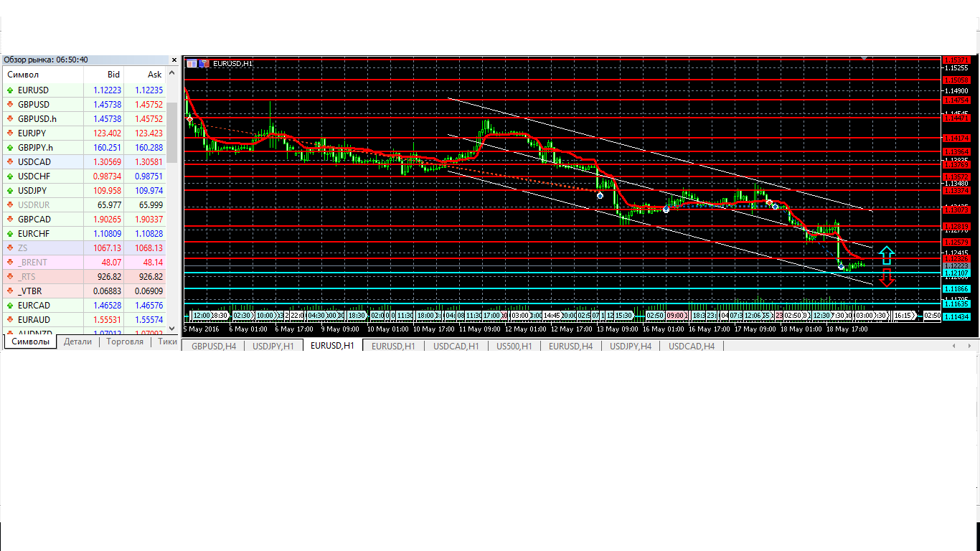Switch to the Символы tab
This screenshot has width=980, height=551.
(30, 342)
